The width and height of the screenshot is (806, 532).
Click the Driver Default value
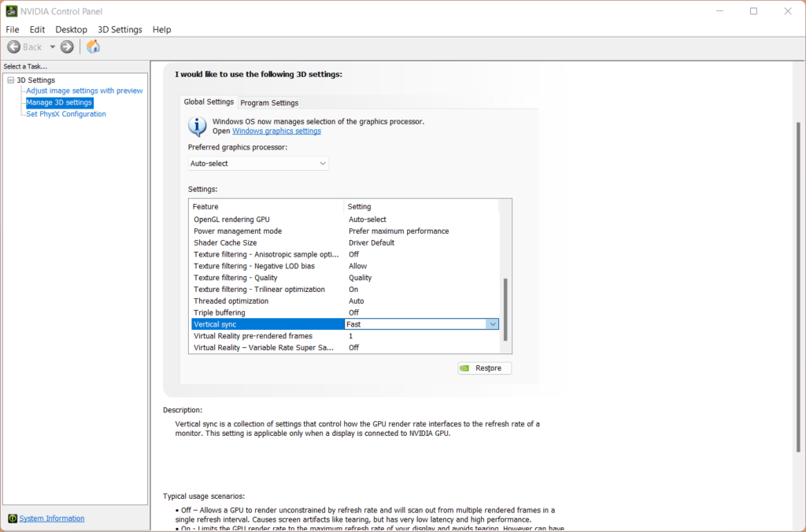(372, 242)
